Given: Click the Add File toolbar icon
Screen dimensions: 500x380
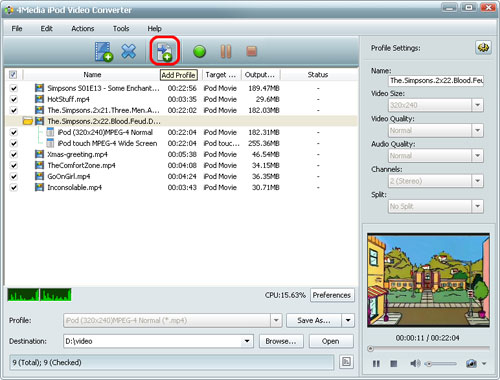Looking at the screenshot, I should [104, 52].
